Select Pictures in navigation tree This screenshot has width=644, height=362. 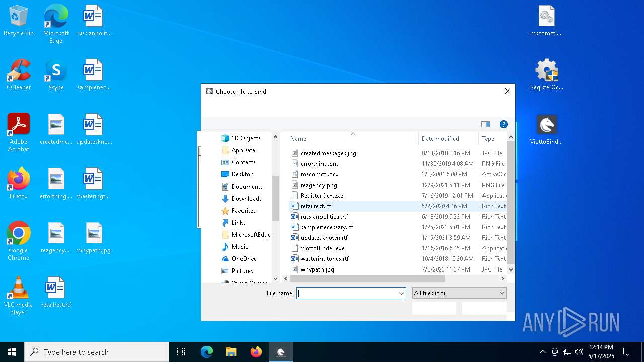[x=237, y=271]
